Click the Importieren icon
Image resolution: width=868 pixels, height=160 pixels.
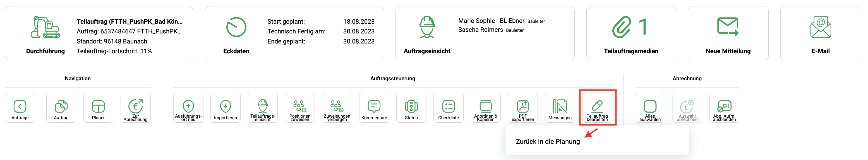[226, 107]
